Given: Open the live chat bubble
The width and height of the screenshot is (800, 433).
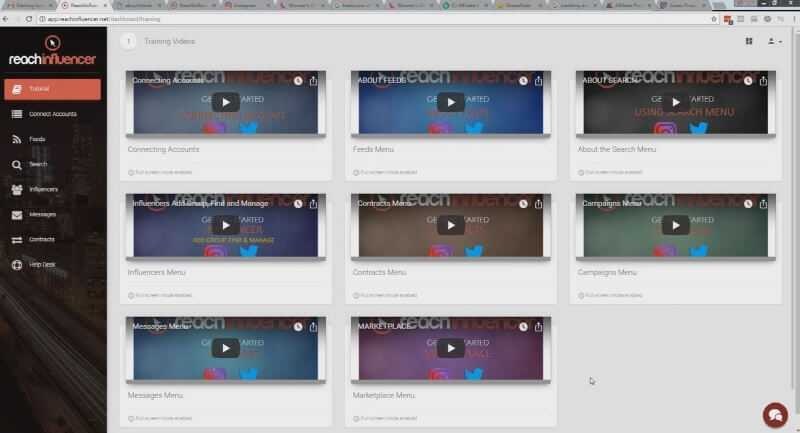Looking at the screenshot, I should point(775,415).
